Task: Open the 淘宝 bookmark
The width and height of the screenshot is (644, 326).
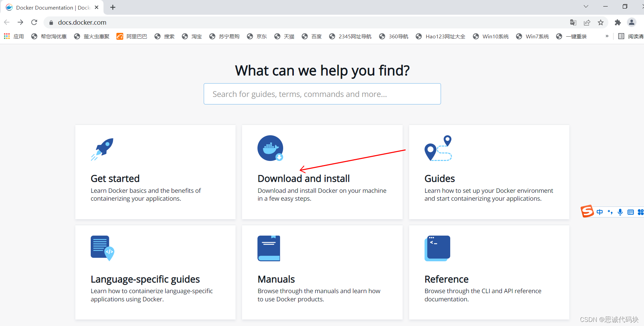Action: [x=192, y=36]
